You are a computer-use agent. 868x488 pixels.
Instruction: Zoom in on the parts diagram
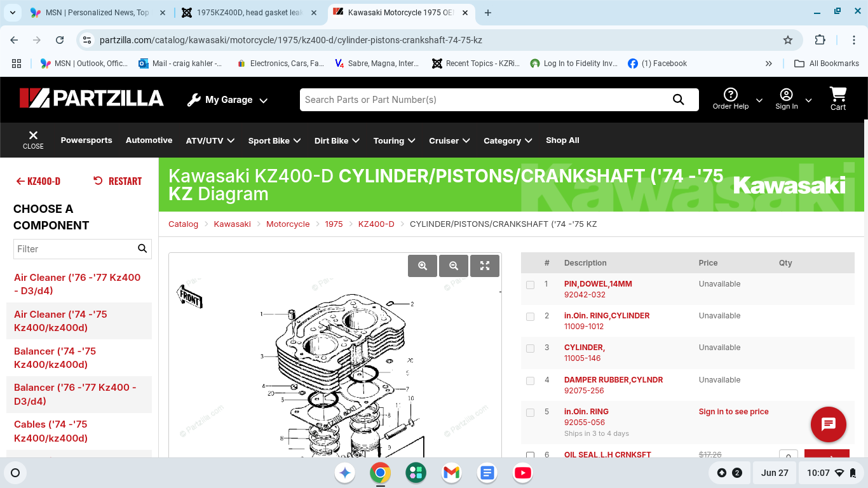[423, 266]
